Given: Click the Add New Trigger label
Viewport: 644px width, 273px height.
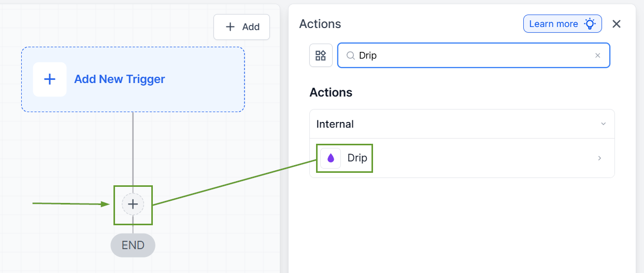Looking at the screenshot, I should click(120, 79).
